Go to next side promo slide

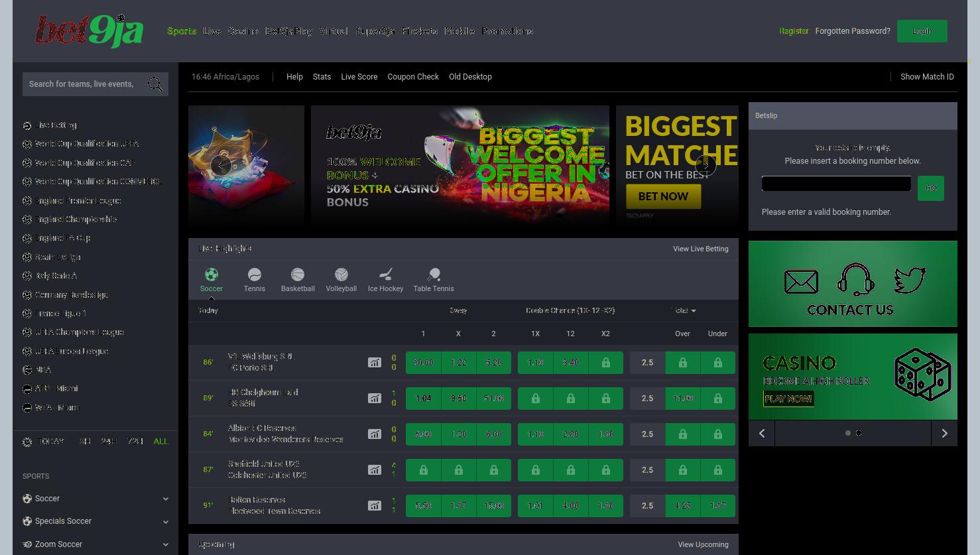(944, 433)
